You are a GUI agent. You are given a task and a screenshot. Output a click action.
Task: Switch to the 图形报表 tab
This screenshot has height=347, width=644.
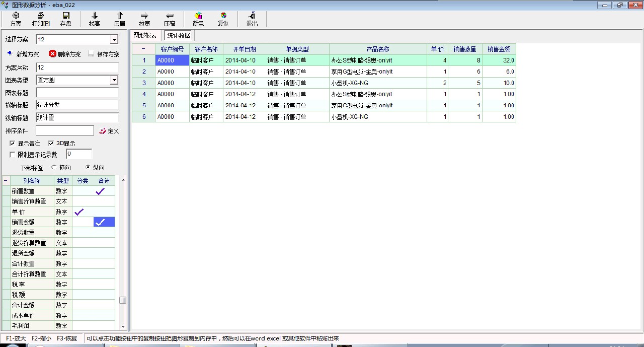144,35
